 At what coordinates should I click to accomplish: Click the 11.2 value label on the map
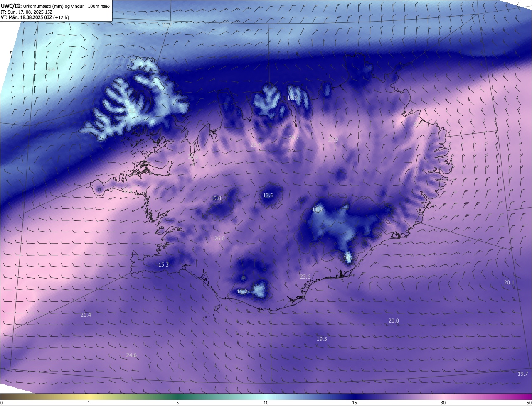coord(242,292)
